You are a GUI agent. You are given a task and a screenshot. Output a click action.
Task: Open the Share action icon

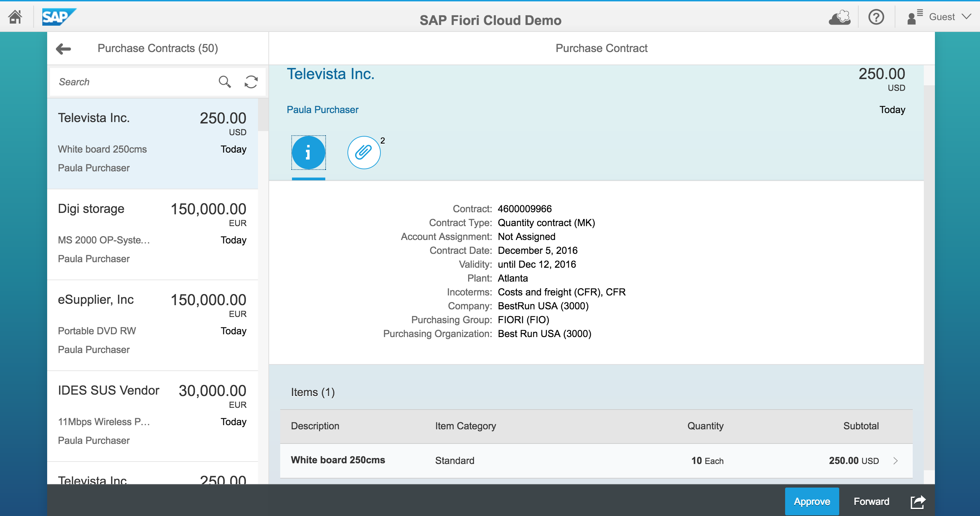(x=918, y=501)
